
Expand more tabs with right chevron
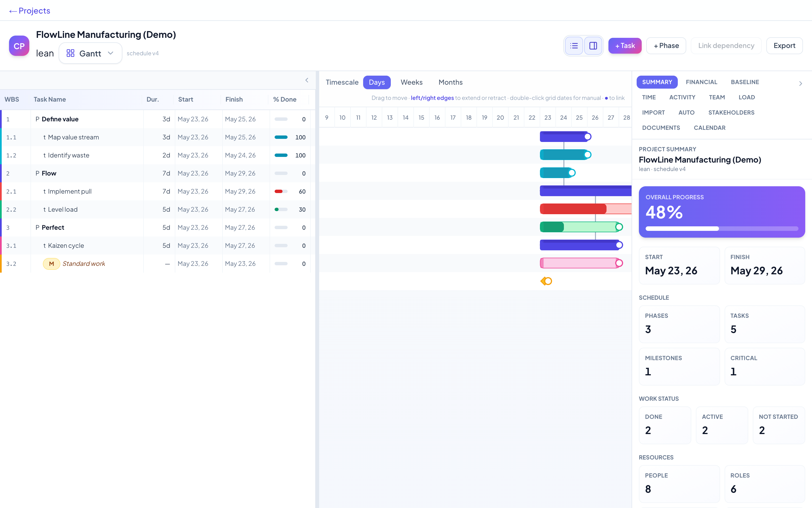click(801, 83)
